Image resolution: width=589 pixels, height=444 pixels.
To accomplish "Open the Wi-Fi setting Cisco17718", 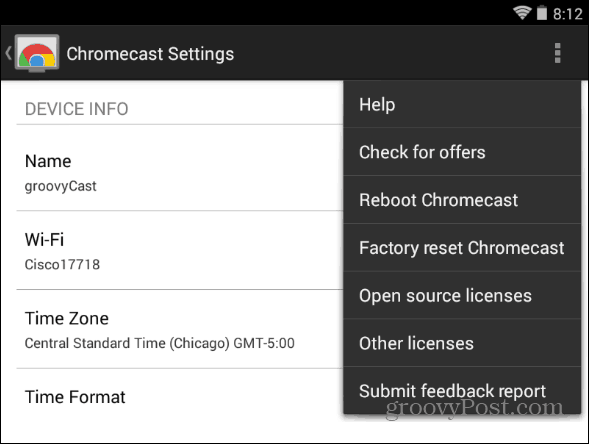I will click(x=180, y=251).
